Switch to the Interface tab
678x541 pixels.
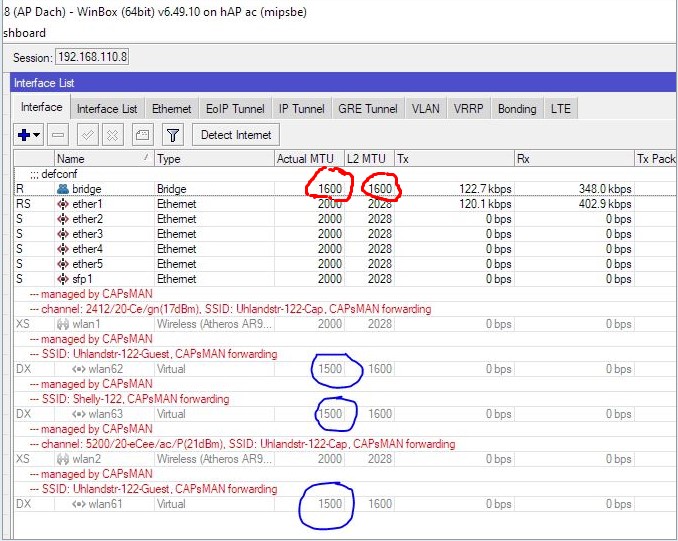42,107
